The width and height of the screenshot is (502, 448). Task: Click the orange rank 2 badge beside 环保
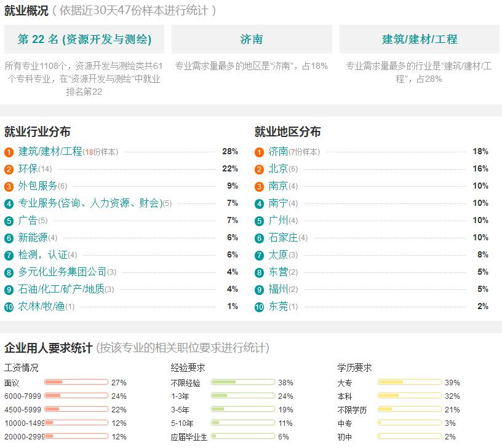9,169
